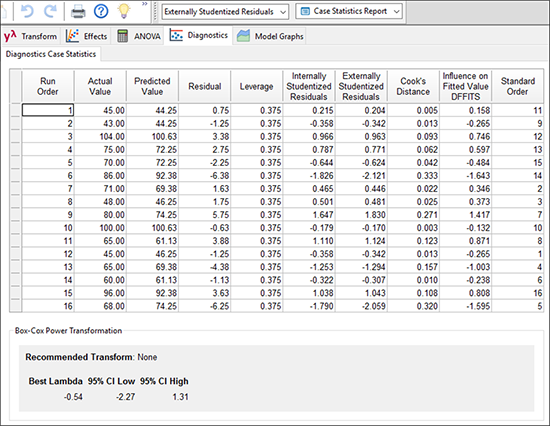Screen dimensions: 550x426
Task: Go to the Model Graphs tab
Action: pos(270,36)
